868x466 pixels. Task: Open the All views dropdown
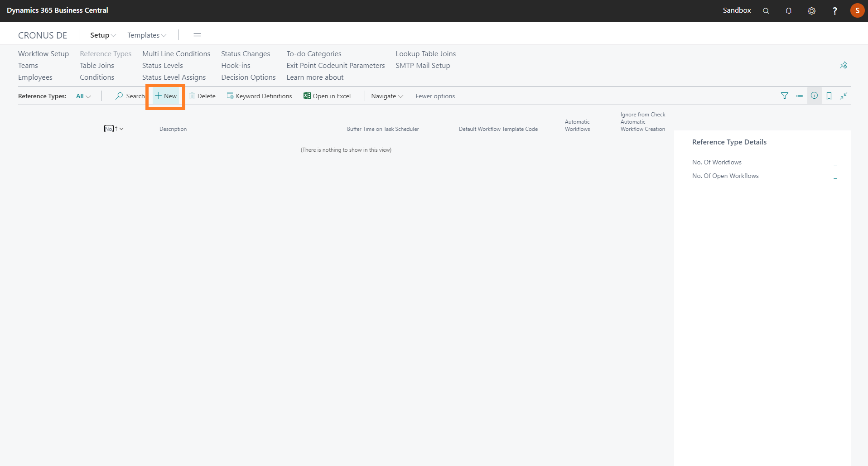(83, 96)
